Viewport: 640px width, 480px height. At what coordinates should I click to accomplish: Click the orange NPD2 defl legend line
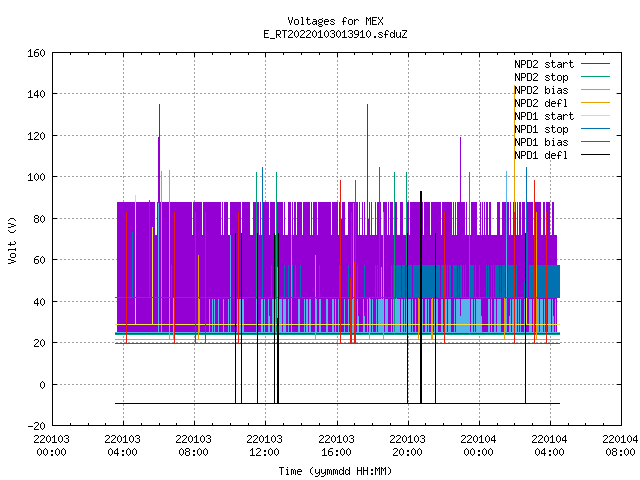click(595, 103)
